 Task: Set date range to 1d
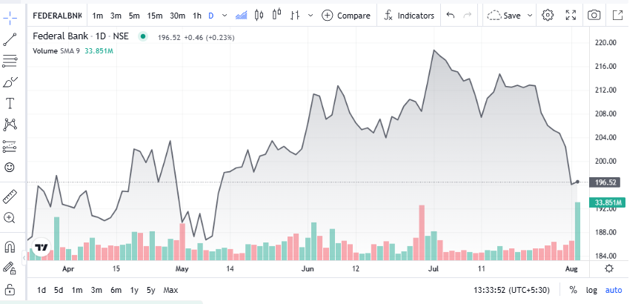(42, 290)
